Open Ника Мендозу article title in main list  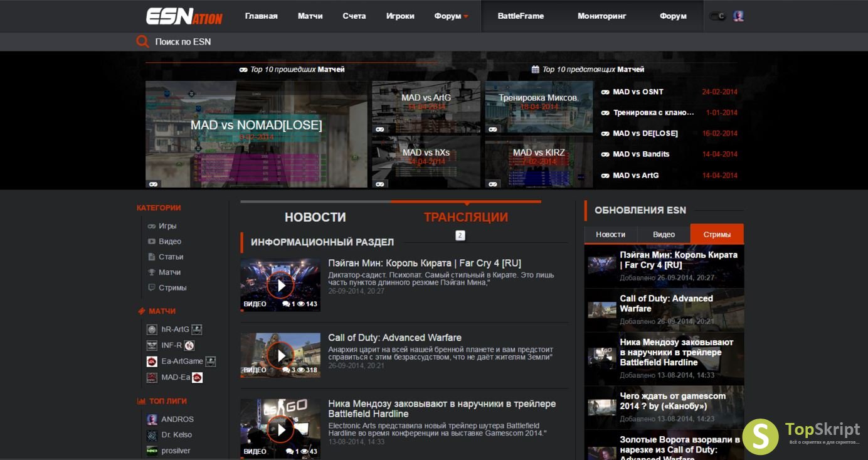pyautogui.click(x=442, y=409)
